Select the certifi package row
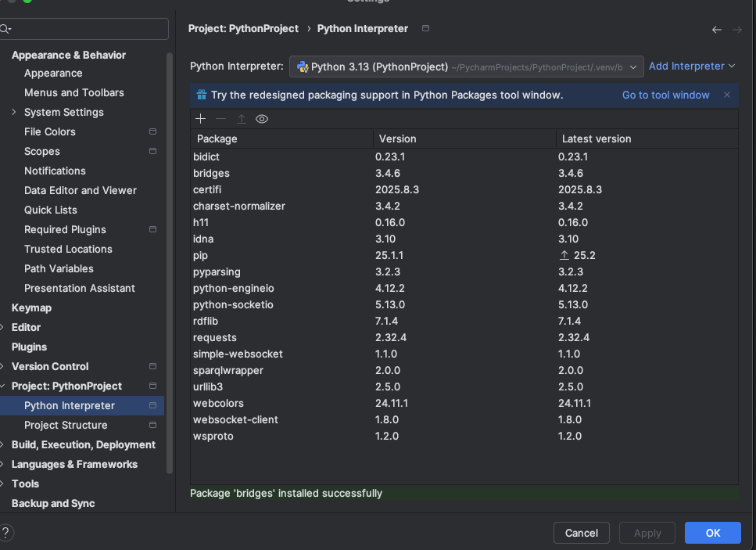 (464, 189)
